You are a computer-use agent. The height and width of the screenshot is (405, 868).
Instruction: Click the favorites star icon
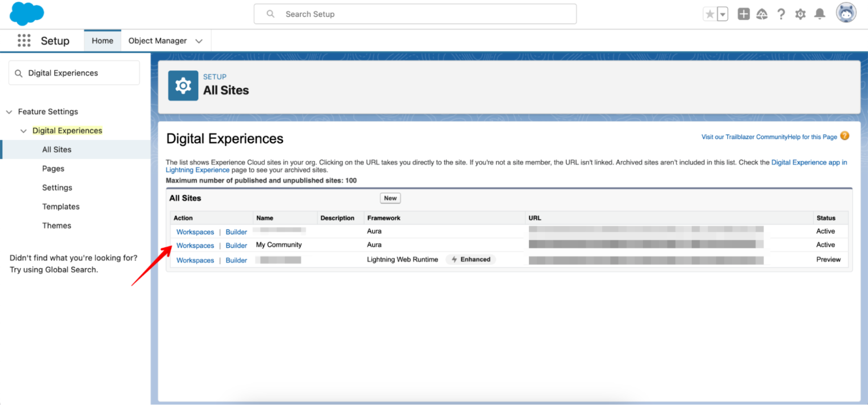[710, 14]
